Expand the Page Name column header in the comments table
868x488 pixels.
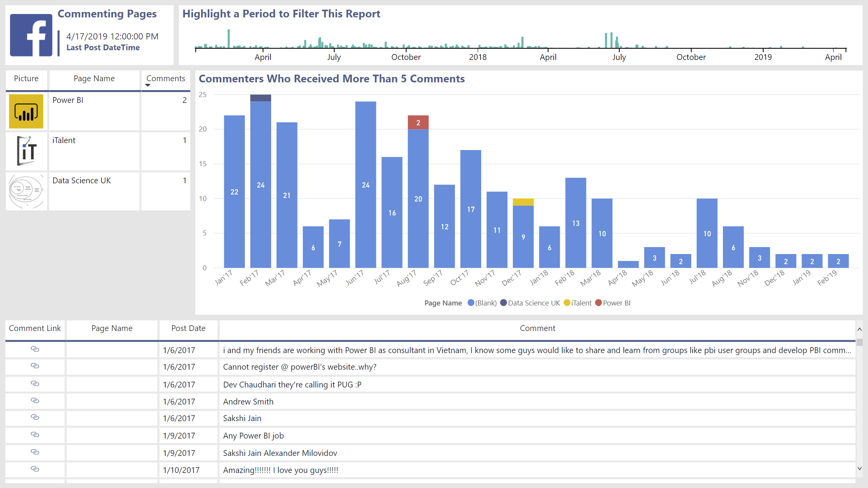coord(112,328)
